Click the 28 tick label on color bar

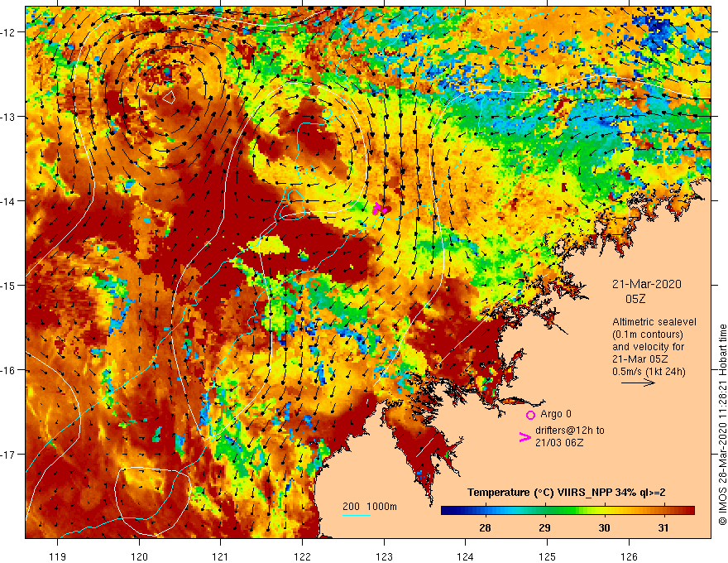pos(485,528)
